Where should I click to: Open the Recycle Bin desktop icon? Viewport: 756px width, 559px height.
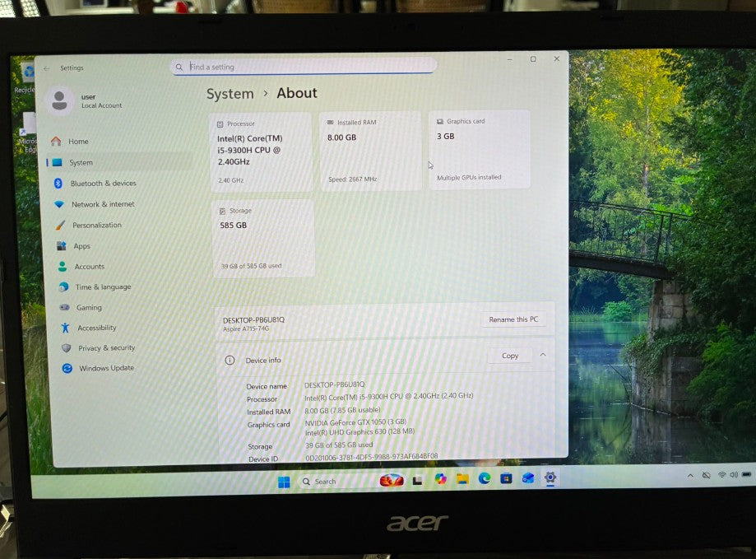27,78
